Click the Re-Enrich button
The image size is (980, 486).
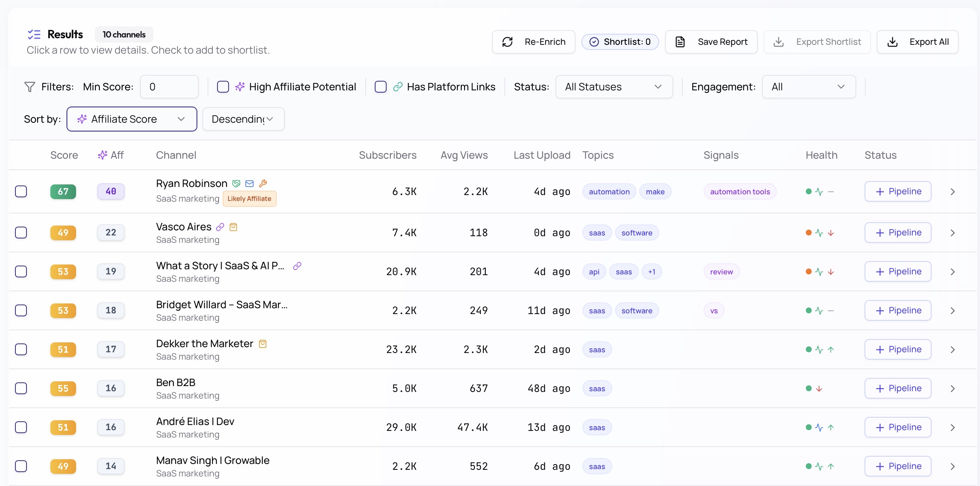[534, 42]
